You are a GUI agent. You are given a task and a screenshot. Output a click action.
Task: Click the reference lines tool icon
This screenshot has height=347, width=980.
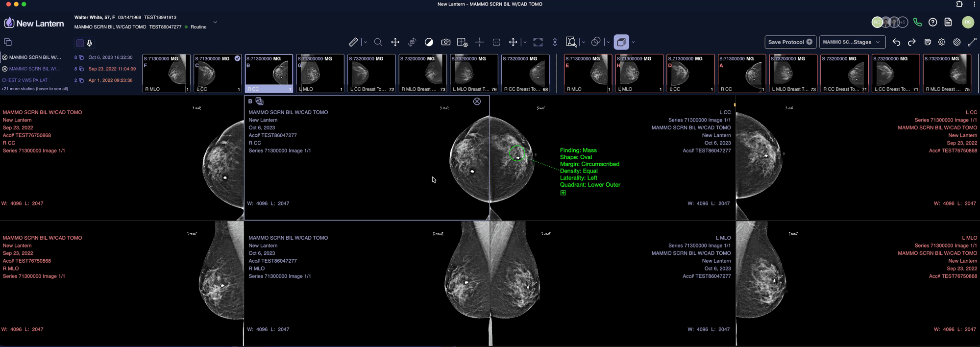(496, 42)
